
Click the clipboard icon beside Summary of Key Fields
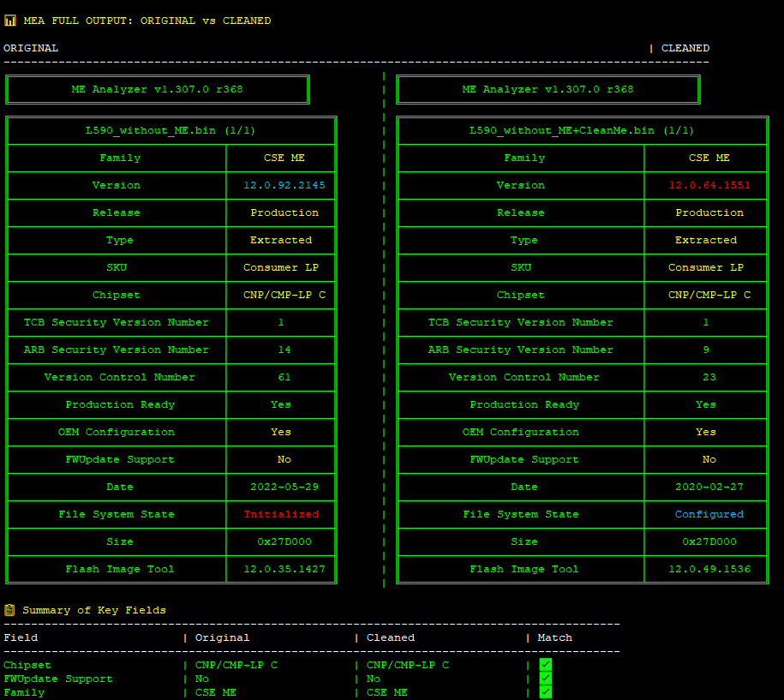[x=9, y=610]
